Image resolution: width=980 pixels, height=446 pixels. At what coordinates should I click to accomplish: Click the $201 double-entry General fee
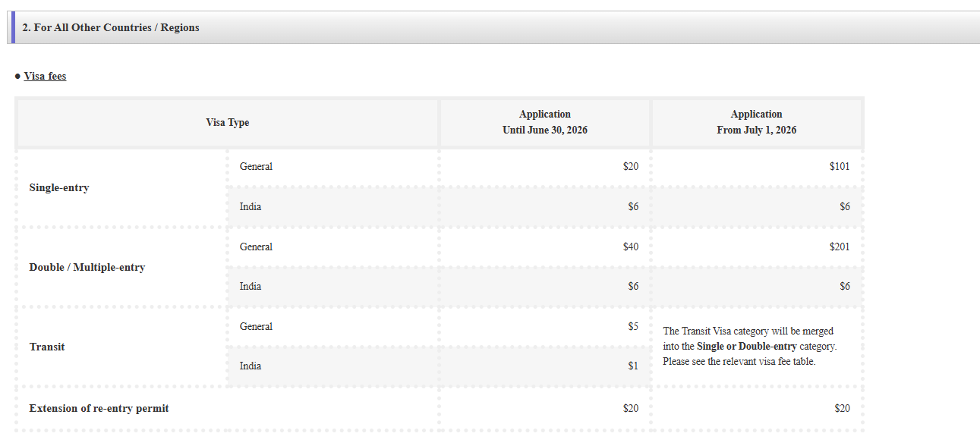tap(840, 247)
